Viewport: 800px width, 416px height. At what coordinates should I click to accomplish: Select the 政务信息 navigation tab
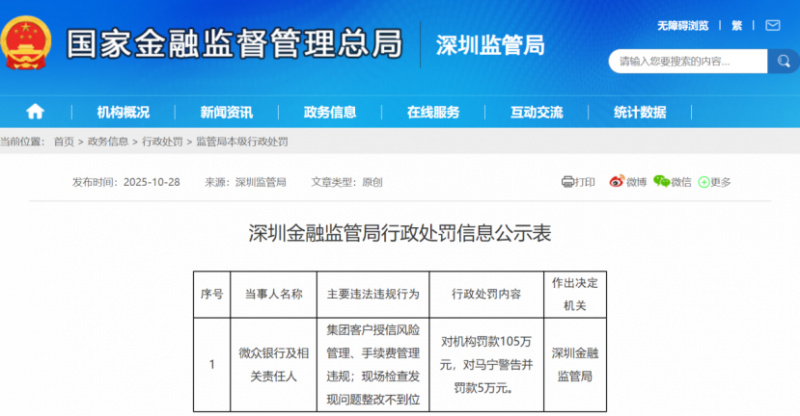(x=330, y=111)
